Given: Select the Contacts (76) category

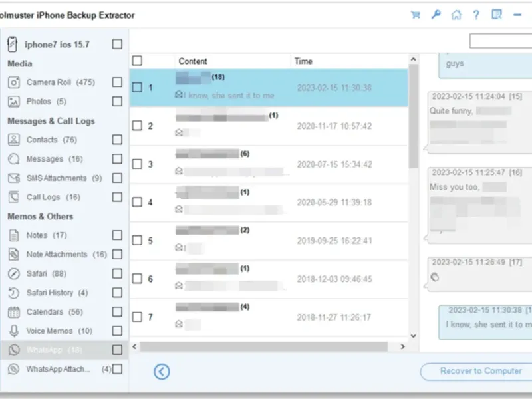Looking at the screenshot, I should click(52, 140).
